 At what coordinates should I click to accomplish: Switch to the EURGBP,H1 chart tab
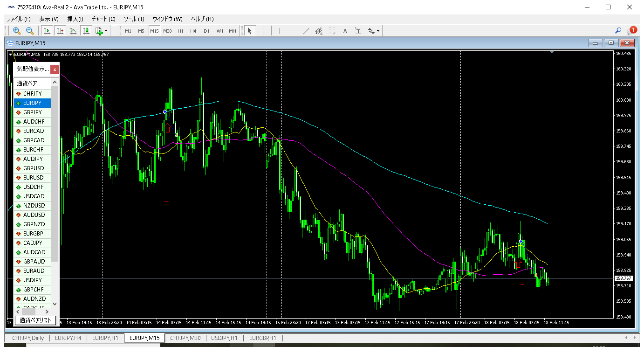263,338
